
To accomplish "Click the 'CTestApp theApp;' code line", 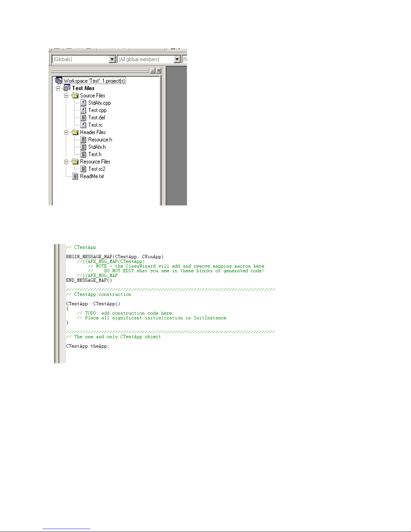I will [x=88, y=346].
